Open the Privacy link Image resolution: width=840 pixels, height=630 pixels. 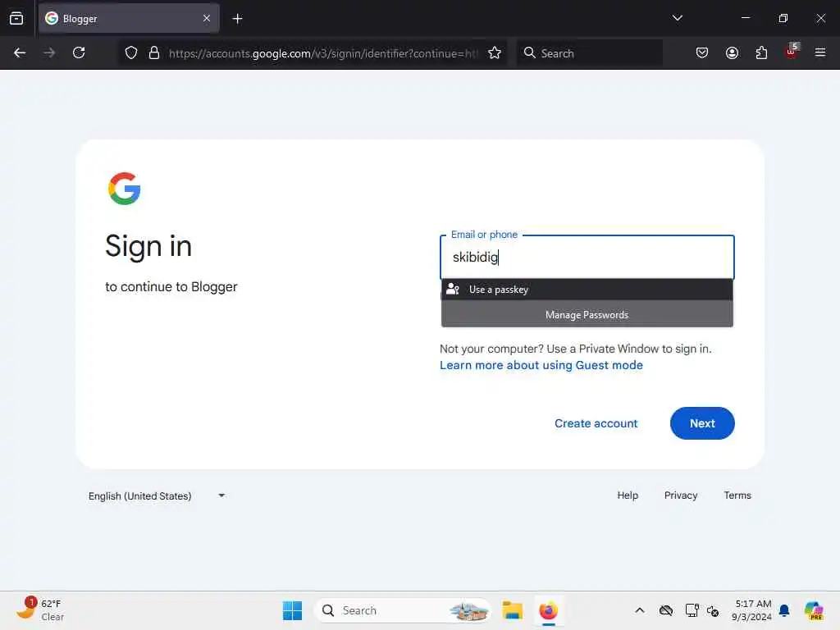point(680,495)
